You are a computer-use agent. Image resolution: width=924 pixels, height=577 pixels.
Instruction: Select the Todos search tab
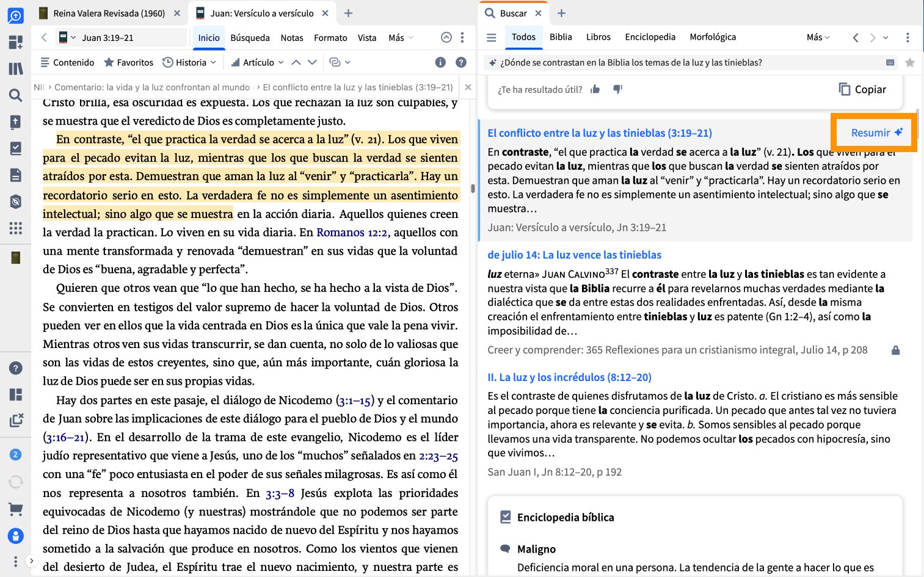tap(523, 37)
